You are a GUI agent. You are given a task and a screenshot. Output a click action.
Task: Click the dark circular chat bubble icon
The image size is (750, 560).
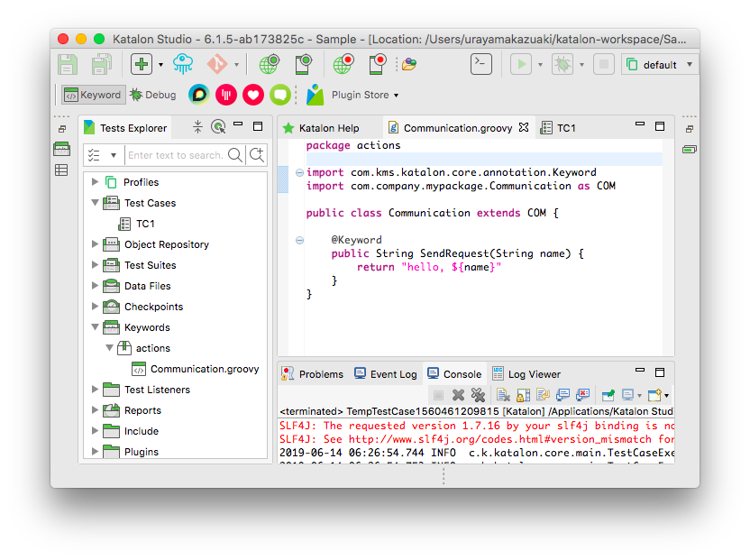tap(199, 95)
